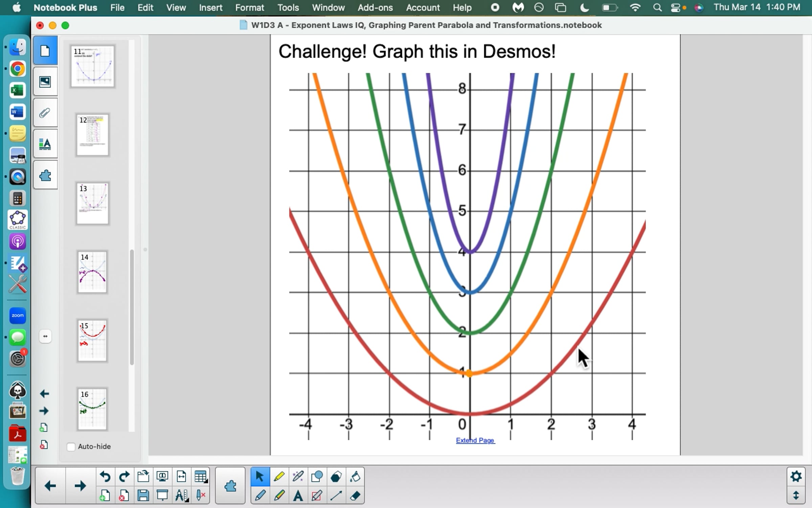Viewport: 812px width, 508px height.
Task: Open page 14 thumbnail
Action: (x=92, y=272)
